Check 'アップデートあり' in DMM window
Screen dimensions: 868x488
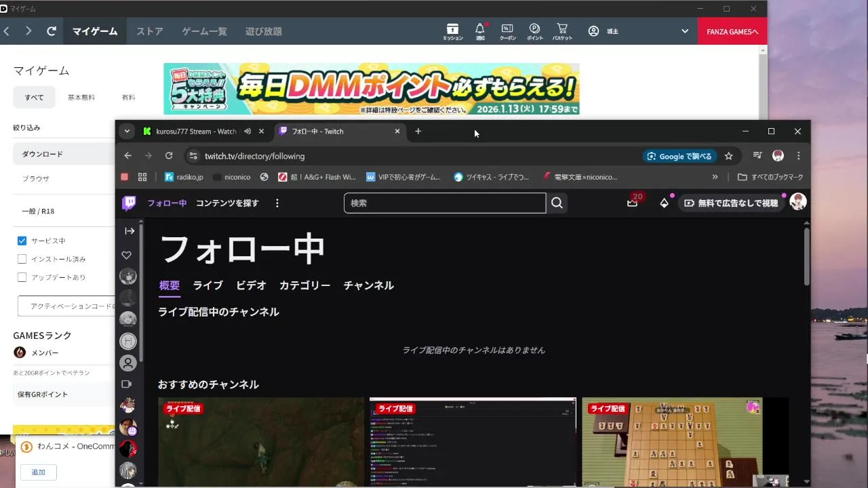tap(22, 277)
